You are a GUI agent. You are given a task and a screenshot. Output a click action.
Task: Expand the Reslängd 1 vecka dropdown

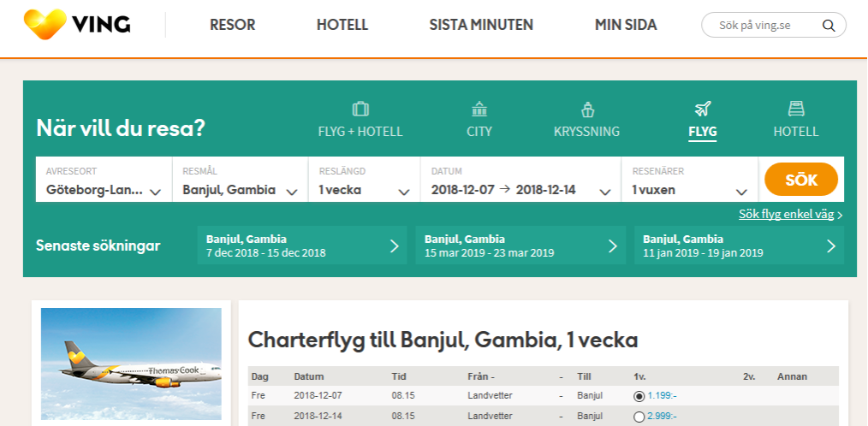tap(365, 180)
